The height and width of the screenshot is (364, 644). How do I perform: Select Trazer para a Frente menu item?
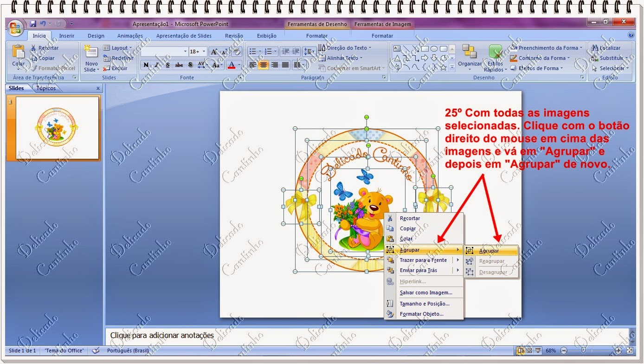[x=424, y=260]
